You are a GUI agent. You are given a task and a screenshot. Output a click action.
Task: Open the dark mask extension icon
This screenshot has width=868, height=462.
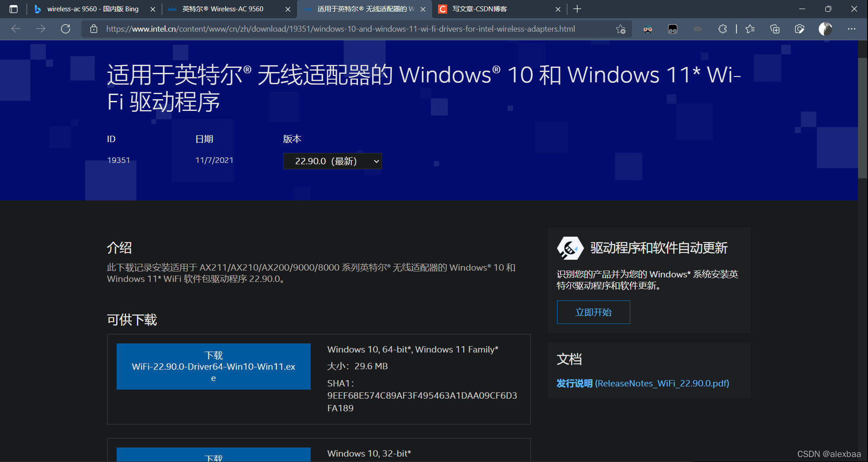(x=673, y=29)
